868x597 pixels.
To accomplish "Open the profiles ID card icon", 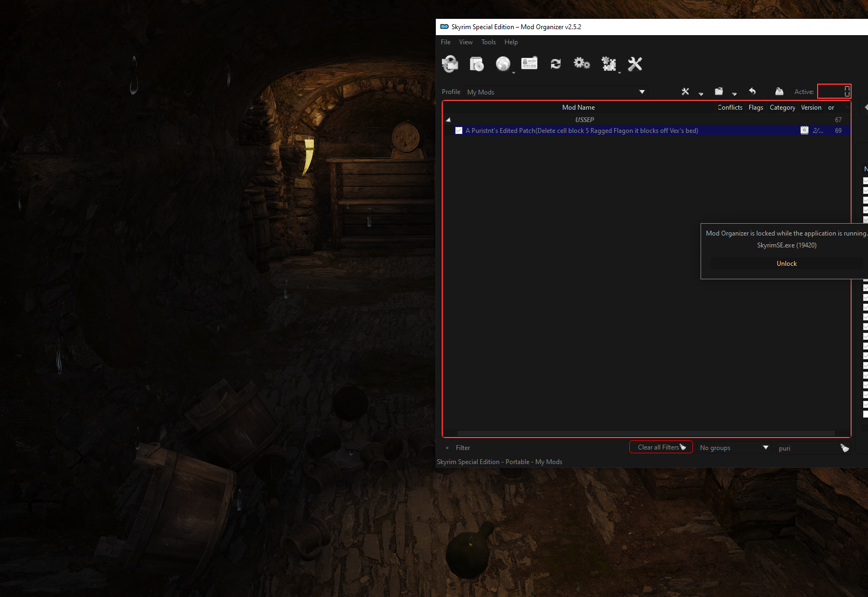I will pos(529,63).
